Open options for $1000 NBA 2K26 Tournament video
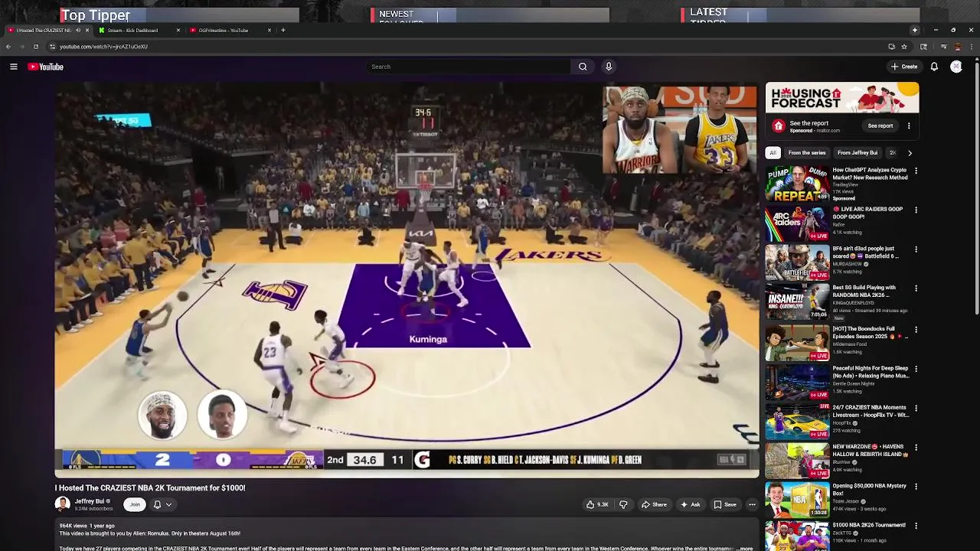This screenshot has width=980, height=551. (916, 526)
